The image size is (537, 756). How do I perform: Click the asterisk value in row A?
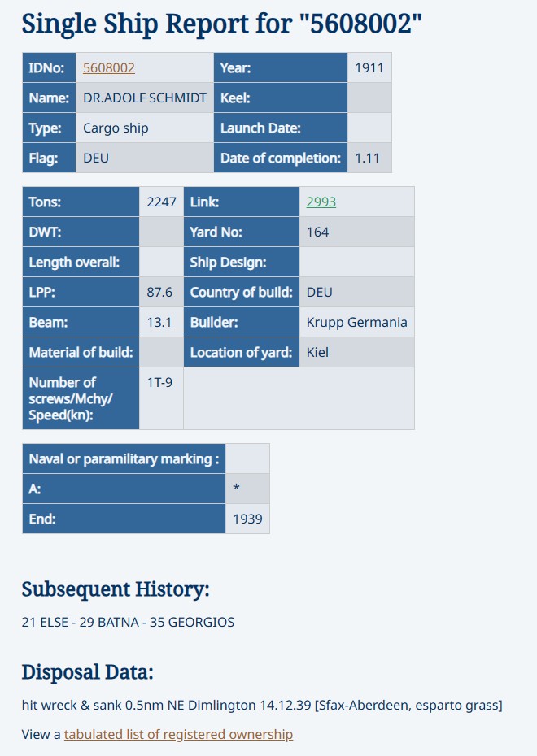pyautogui.click(x=237, y=489)
